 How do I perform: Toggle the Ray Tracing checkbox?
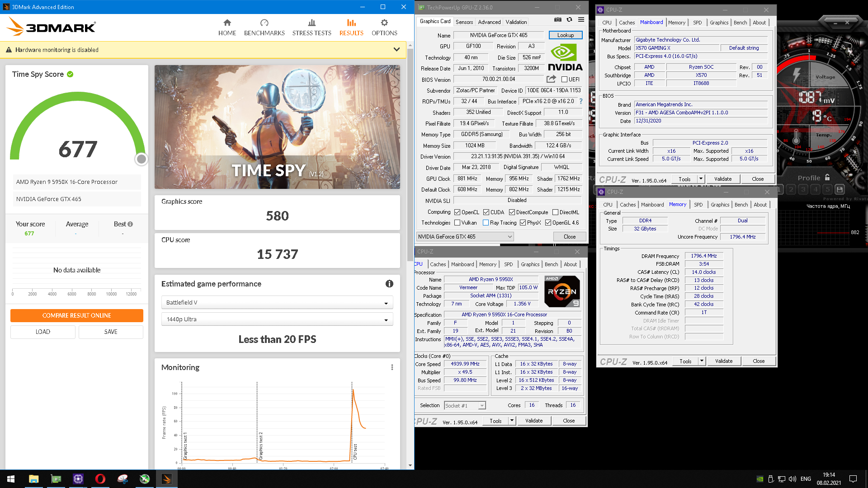click(x=486, y=223)
